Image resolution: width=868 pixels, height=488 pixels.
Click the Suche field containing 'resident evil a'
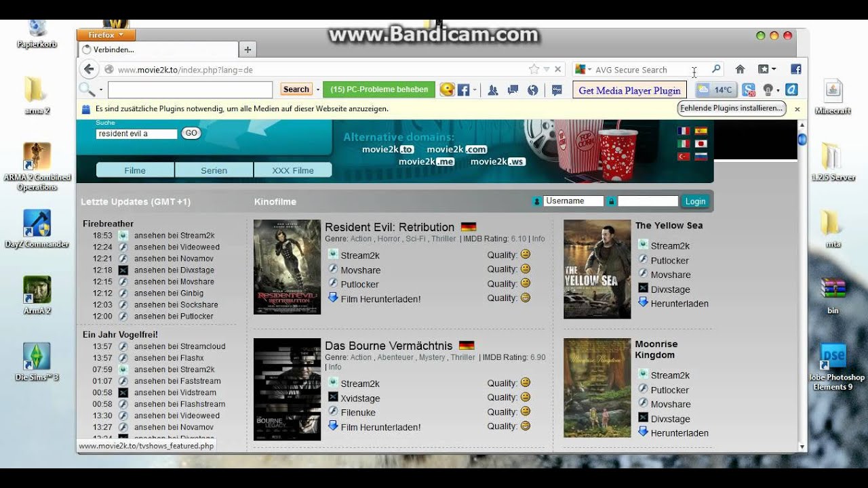click(136, 134)
